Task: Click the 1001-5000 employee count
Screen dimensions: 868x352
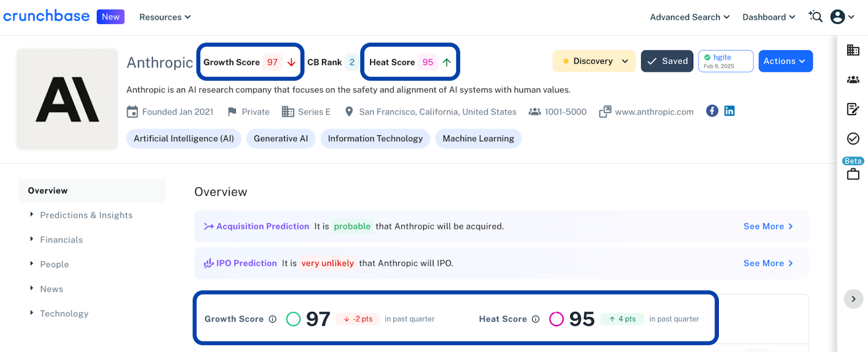Action: click(x=565, y=112)
